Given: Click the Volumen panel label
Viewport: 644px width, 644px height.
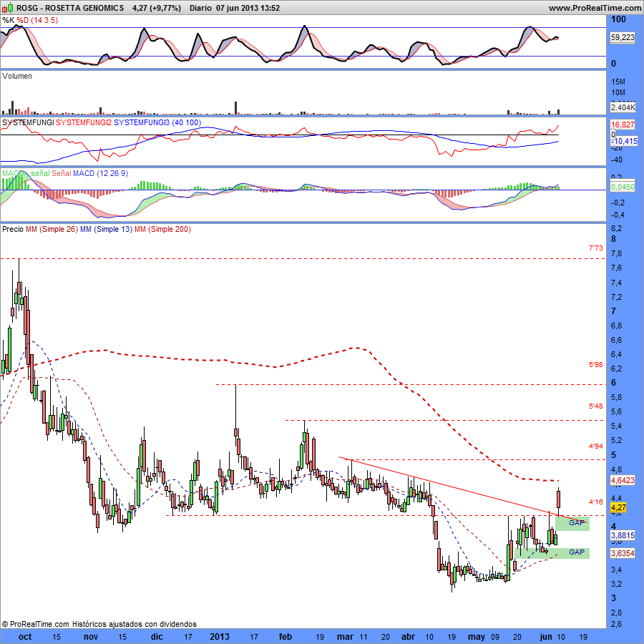Looking at the screenshot, I should click(17, 76).
